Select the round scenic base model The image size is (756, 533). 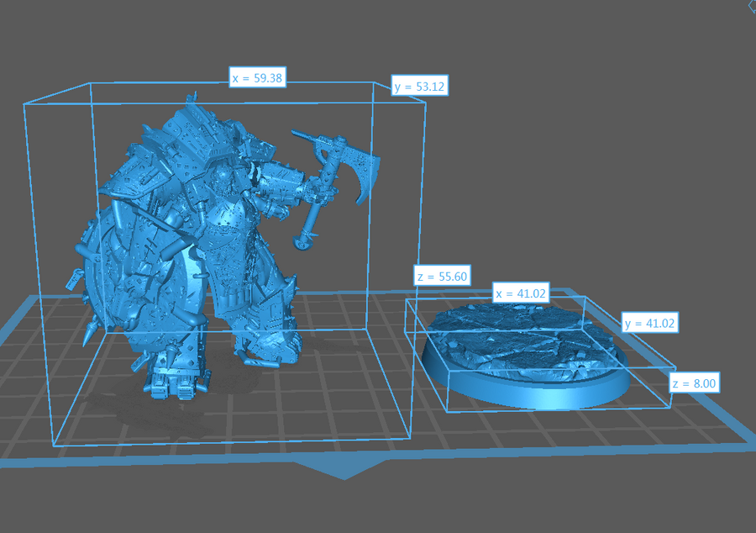525,353
